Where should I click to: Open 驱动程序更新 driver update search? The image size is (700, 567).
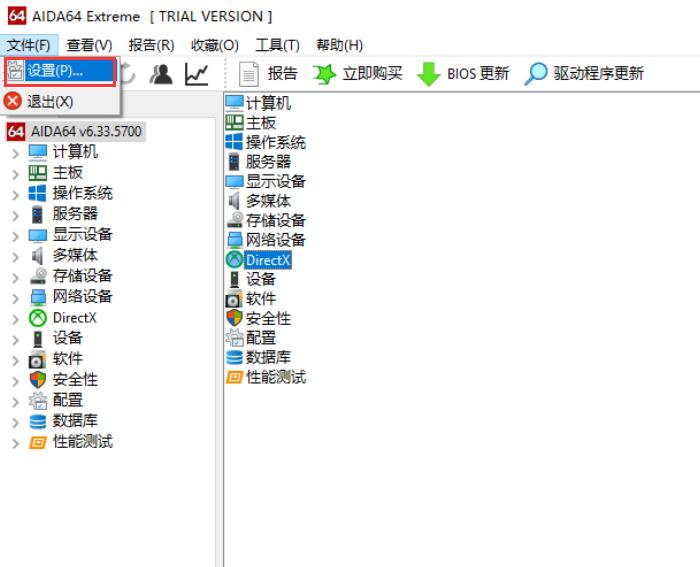585,74
